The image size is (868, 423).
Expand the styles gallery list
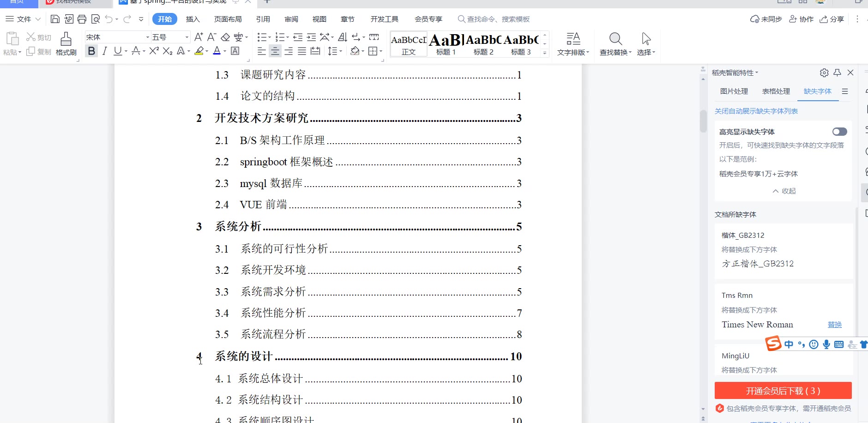[x=545, y=53]
